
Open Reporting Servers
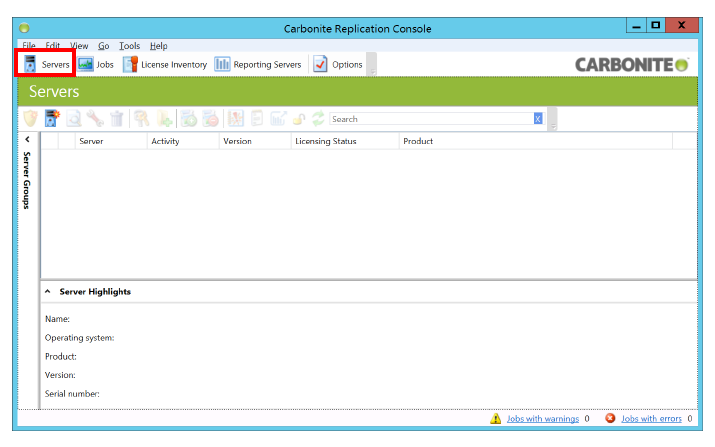click(x=258, y=64)
